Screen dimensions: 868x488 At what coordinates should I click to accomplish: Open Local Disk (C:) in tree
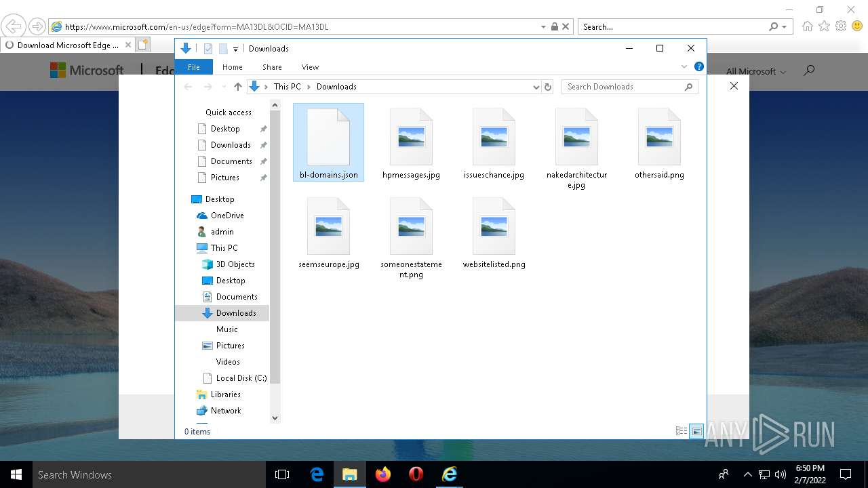241,378
